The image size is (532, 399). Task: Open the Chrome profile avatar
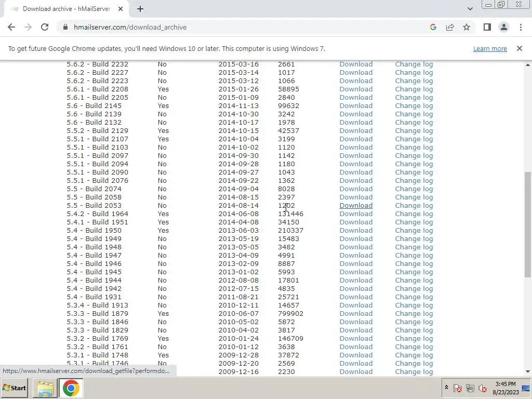pyautogui.click(x=504, y=27)
